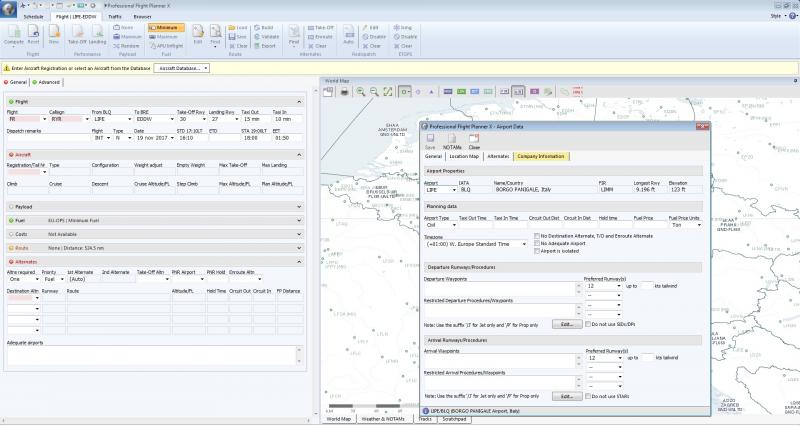The height and width of the screenshot is (426, 800).
Task: Expand the Costs section
Action: click(x=299, y=234)
